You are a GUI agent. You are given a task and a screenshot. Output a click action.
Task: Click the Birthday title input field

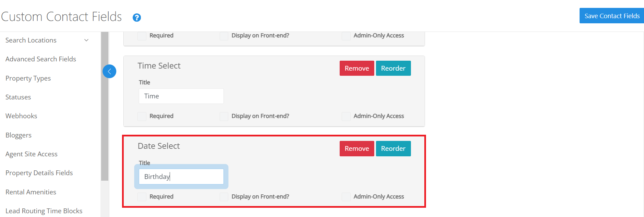point(181,176)
